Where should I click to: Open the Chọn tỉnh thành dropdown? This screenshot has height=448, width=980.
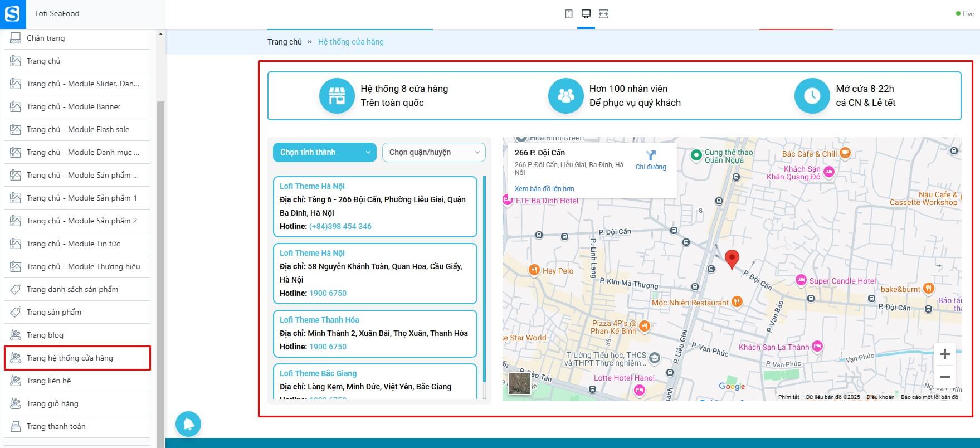click(x=325, y=153)
